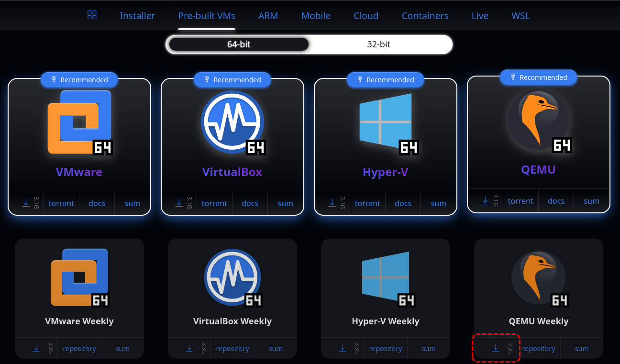Download the Hyper-V Weekly image via arrow icon
Image resolution: width=620 pixels, height=364 pixels.
(x=343, y=348)
